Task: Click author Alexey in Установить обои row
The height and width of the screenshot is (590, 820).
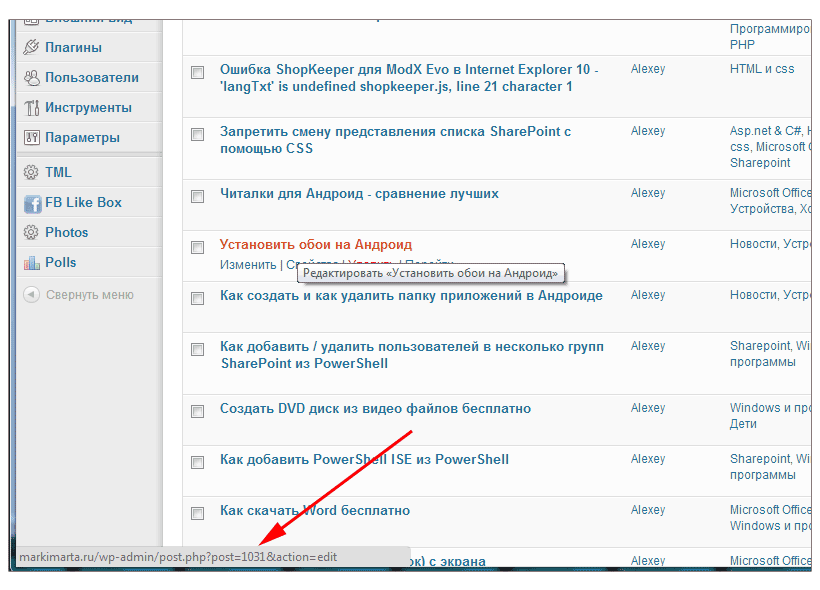Action: (x=648, y=244)
